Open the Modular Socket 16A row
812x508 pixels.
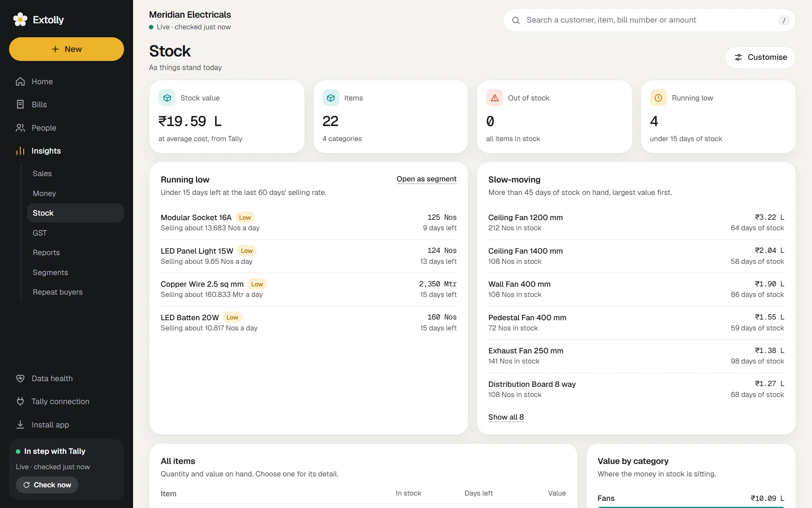tap(309, 223)
